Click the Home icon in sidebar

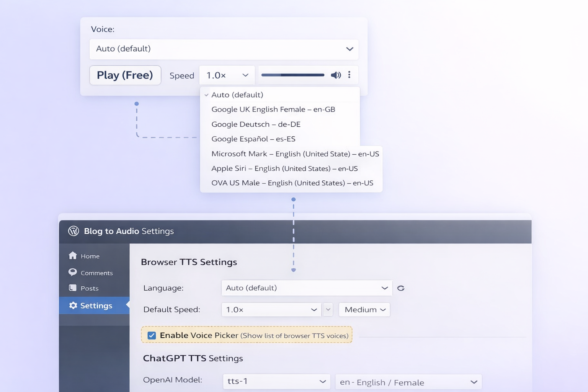[73, 256]
